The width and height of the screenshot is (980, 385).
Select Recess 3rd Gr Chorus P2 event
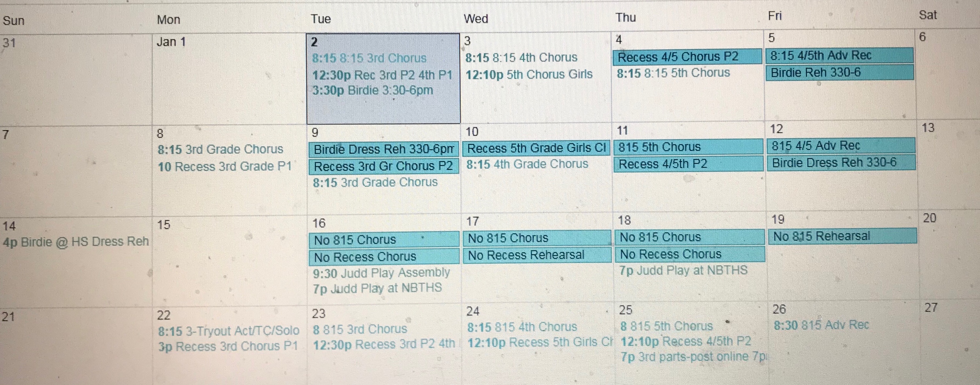coord(384,166)
